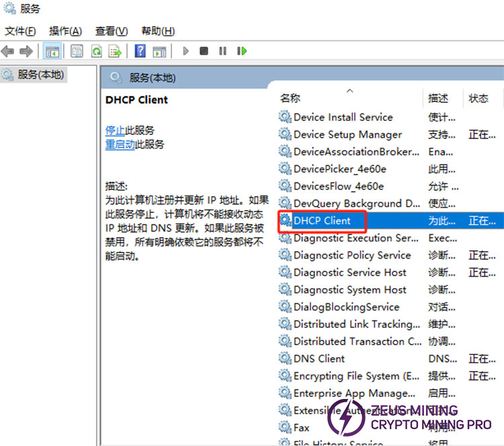Open the Help question mark icon
504x446 pixels.
pyautogui.click(x=140, y=51)
